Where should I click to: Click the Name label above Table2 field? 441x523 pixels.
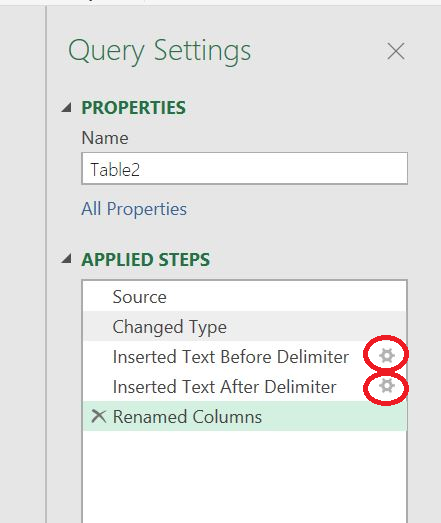[105, 138]
